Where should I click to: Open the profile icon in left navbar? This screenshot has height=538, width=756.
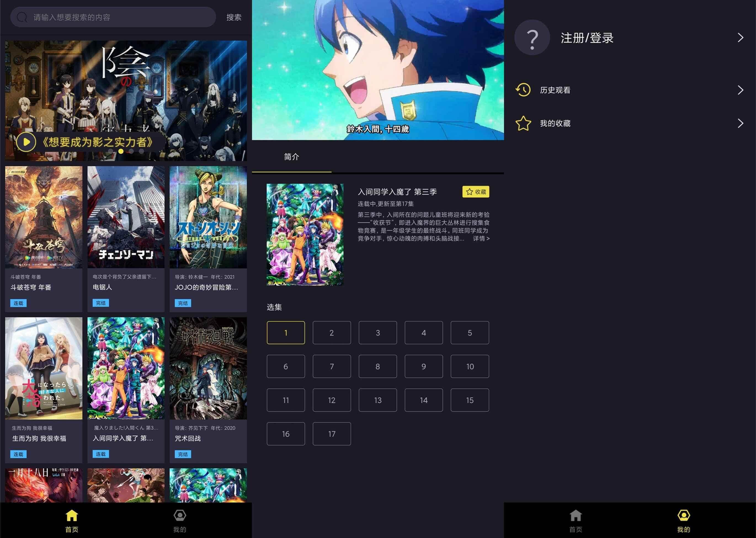[x=180, y=515]
